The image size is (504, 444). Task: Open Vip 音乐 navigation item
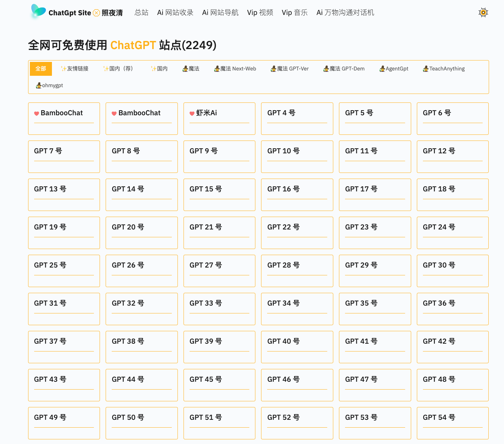295,12
